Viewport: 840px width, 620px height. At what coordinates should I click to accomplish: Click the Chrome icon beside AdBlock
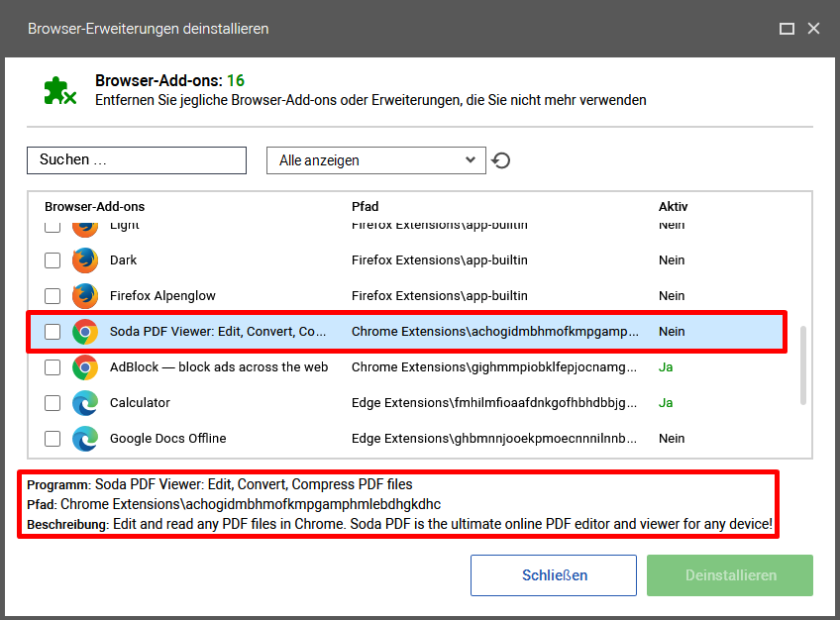tap(85, 367)
